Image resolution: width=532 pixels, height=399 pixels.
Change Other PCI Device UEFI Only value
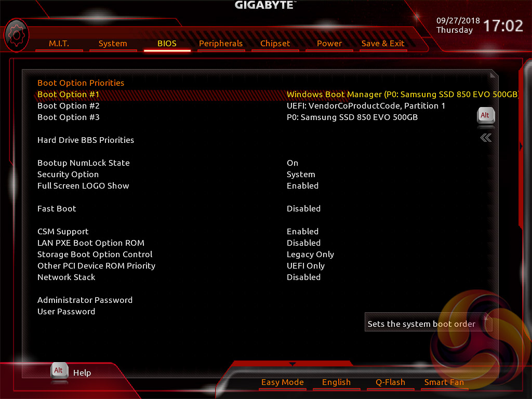(305, 265)
